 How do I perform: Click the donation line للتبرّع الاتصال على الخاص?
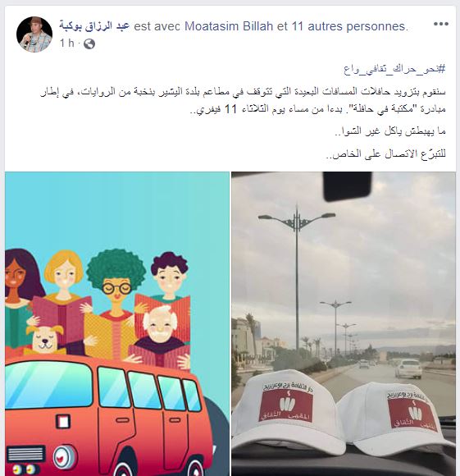click(385, 154)
